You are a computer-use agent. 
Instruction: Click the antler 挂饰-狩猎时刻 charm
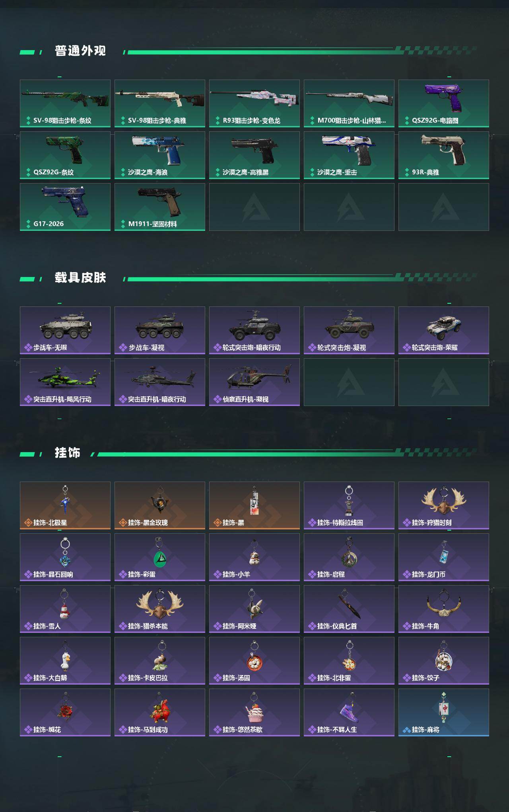click(444, 506)
